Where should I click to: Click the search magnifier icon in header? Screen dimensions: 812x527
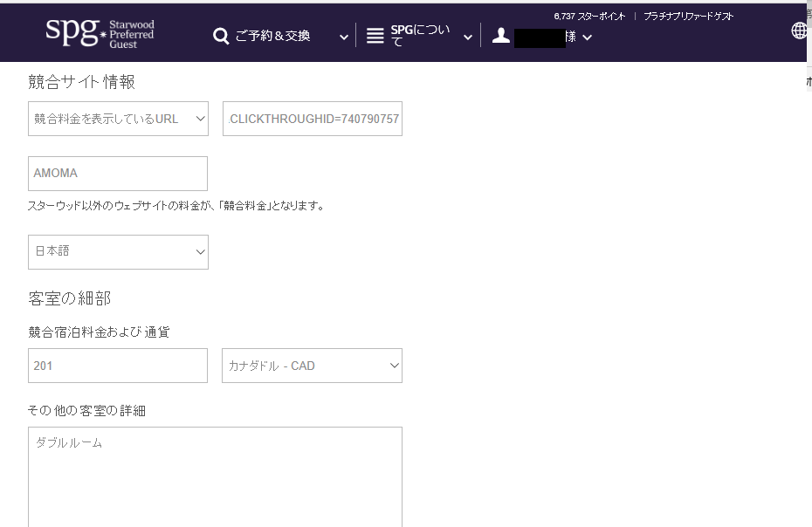click(221, 37)
